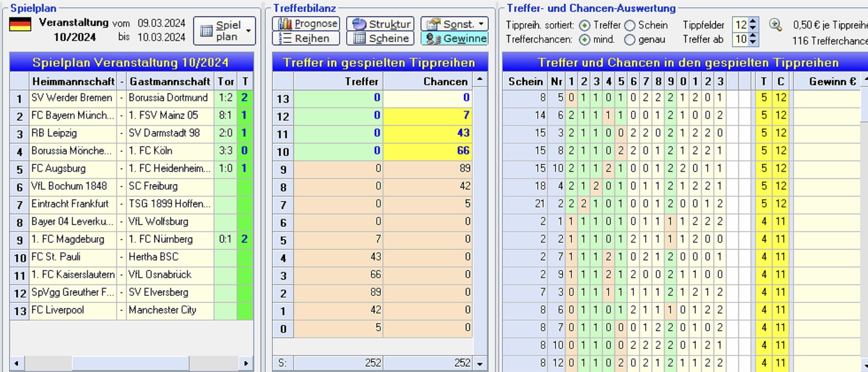Click the Hertha BSC cell
Viewport: 868px width, 372px height.
(x=170, y=257)
